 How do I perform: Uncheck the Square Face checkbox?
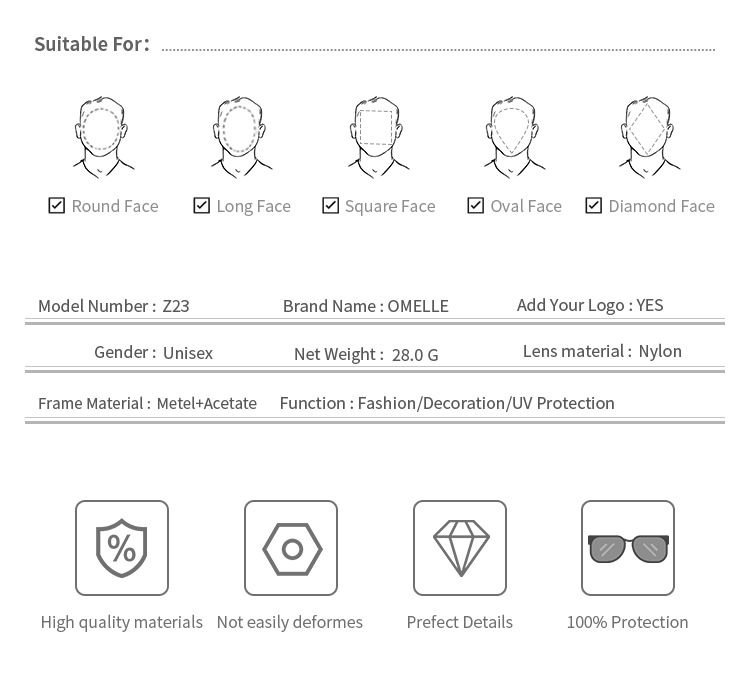pyautogui.click(x=331, y=206)
